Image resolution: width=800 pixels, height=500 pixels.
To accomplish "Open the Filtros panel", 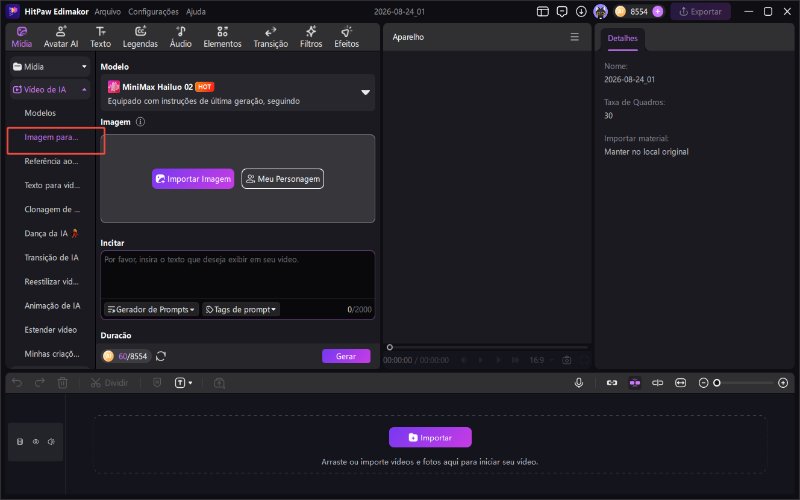I will click(311, 37).
